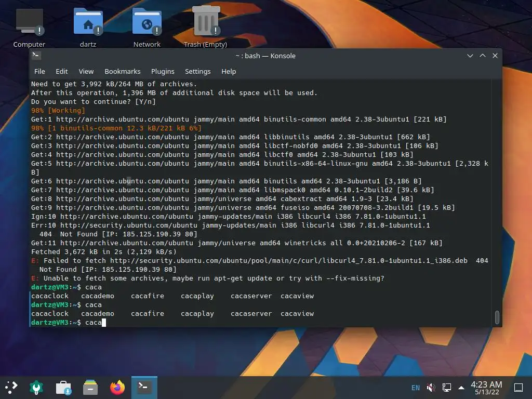532x399 pixels.
Task: Open the network connections tray icon
Action: (x=446, y=388)
